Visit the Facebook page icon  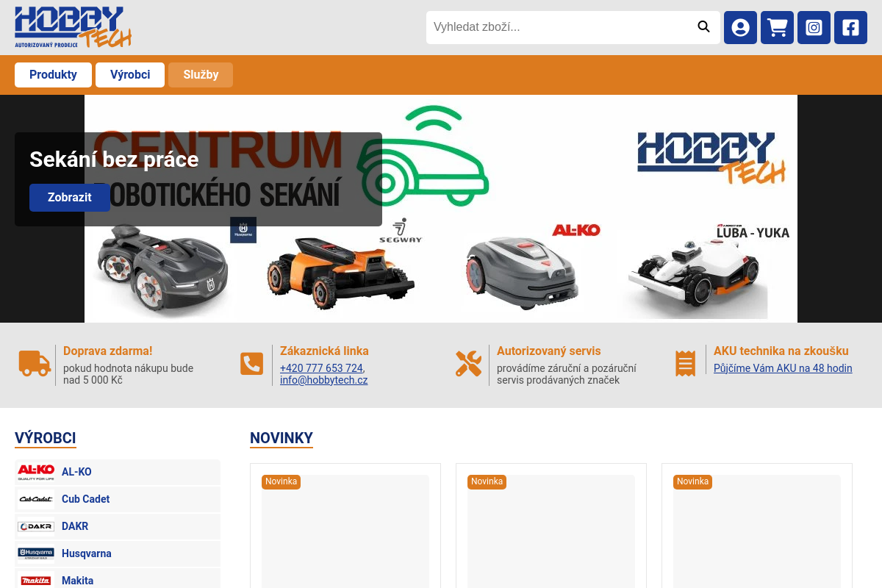click(850, 27)
